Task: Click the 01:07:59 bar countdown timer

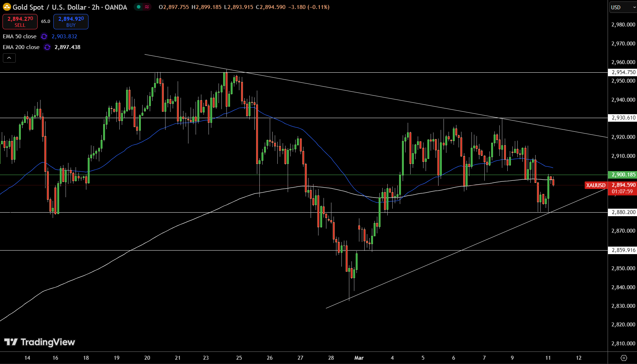Action: pyautogui.click(x=623, y=191)
